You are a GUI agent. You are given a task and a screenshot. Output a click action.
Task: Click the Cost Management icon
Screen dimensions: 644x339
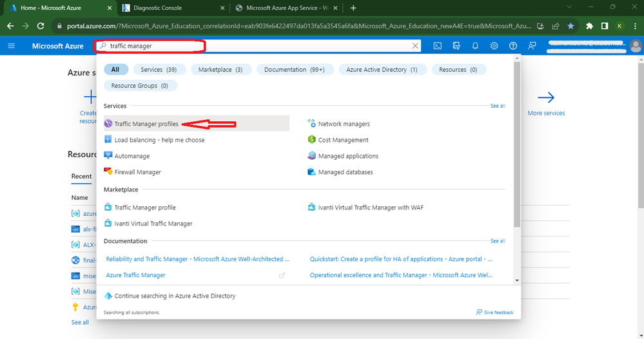coord(312,140)
